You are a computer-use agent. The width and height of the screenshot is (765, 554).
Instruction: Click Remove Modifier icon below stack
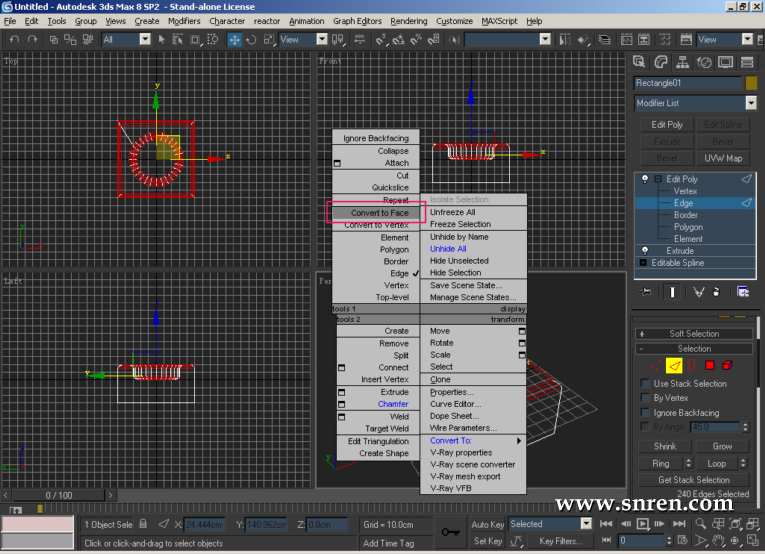(x=716, y=292)
